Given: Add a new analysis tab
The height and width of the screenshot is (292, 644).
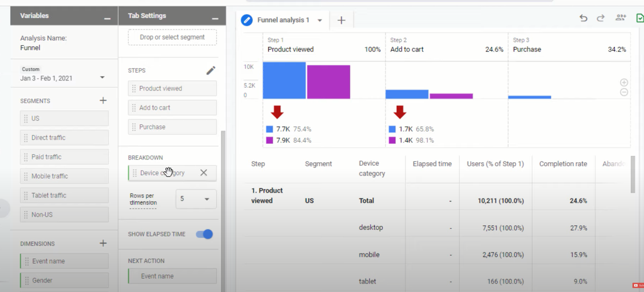Looking at the screenshot, I should tap(341, 20).
